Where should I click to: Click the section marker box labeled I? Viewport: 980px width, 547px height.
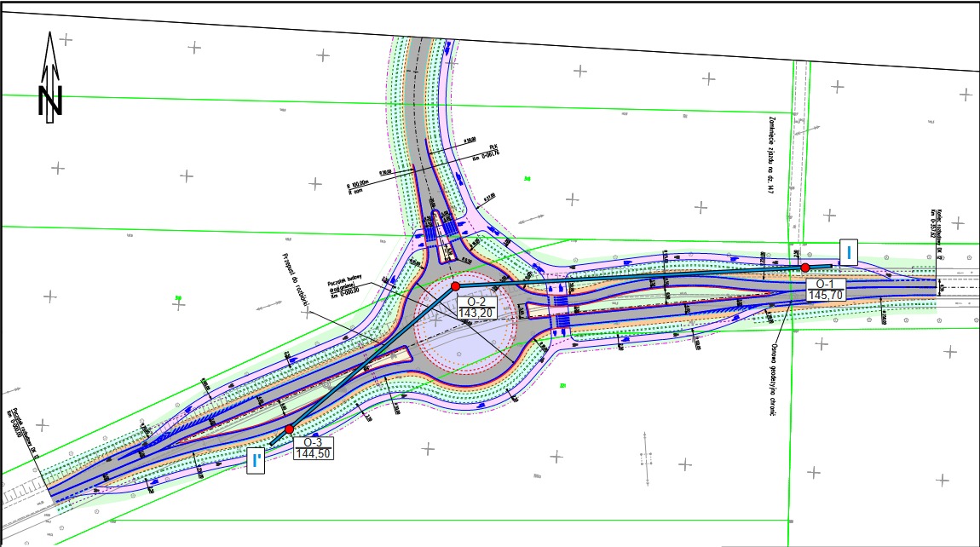point(850,251)
